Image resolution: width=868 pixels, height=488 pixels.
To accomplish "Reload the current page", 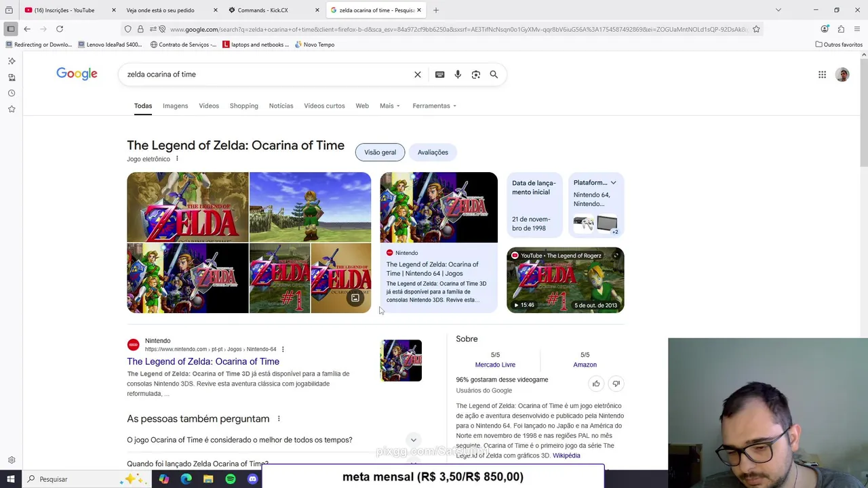I will point(60,29).
